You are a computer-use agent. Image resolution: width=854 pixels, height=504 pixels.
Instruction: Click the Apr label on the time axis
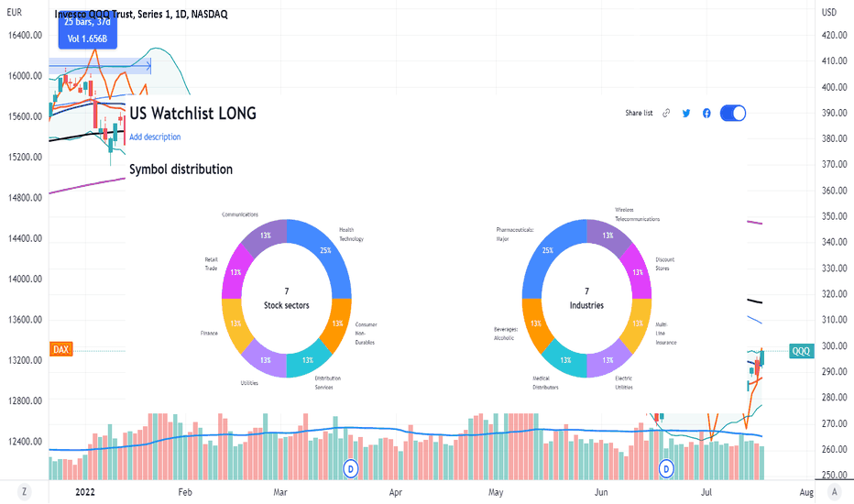coord(396,492)
